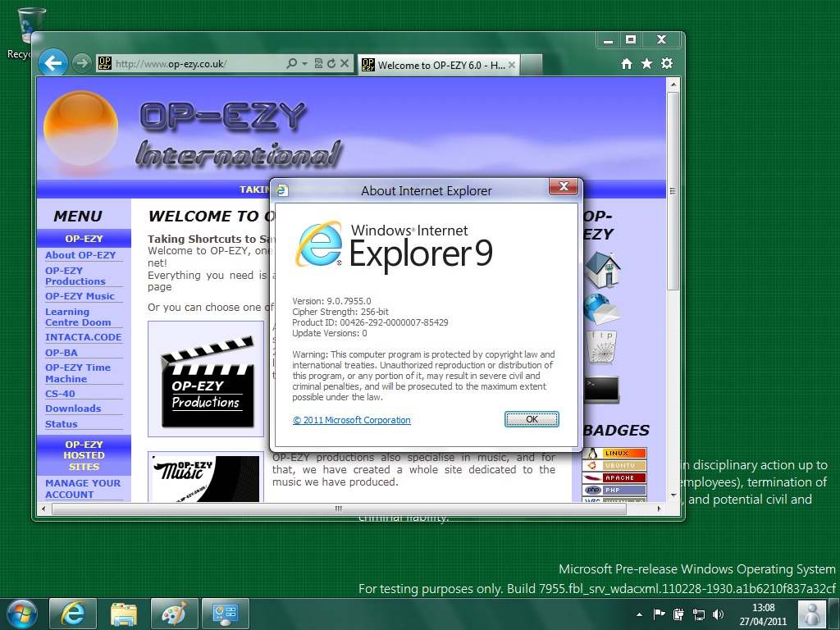Click the ftp spider web icon
Image resolution: width=840 pixels, height=630 pixels.
tap(601, 347)
